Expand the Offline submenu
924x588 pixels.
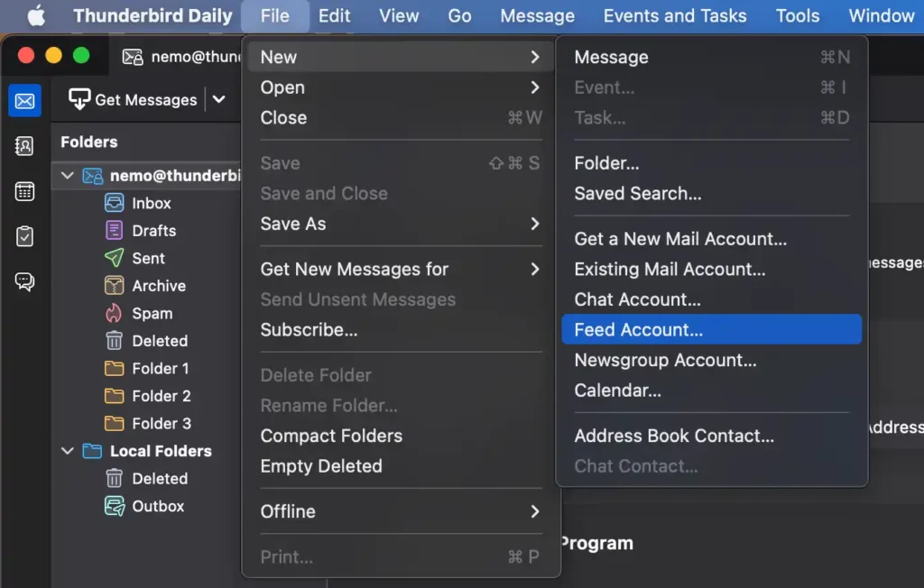(x=401, y=511)
